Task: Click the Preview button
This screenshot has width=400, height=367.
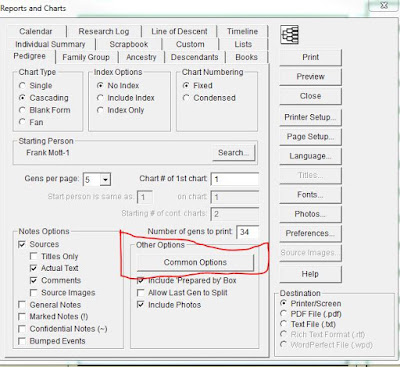Action: pos(310,77)
